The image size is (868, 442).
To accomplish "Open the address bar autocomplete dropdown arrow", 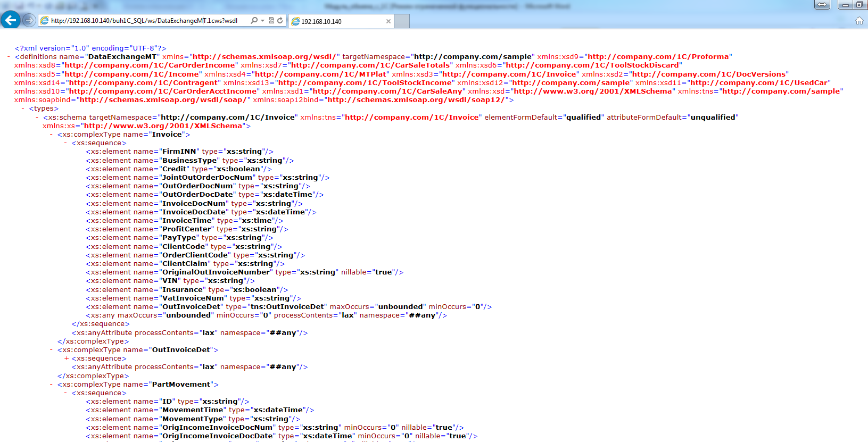I will [262, 21].
